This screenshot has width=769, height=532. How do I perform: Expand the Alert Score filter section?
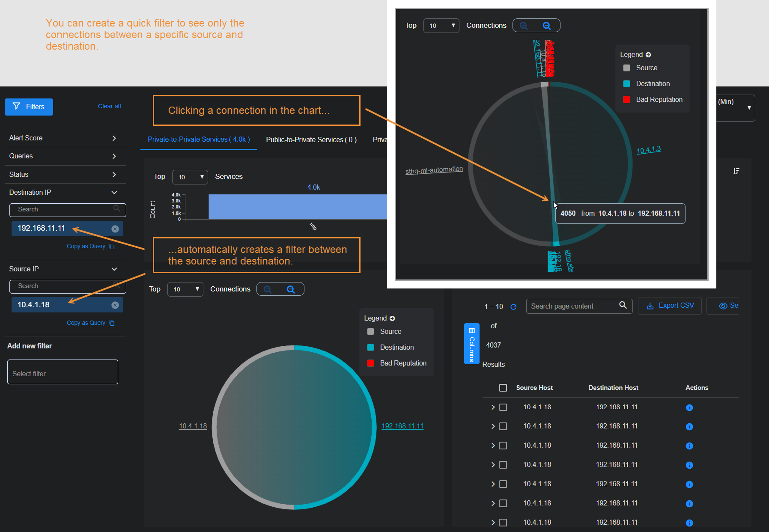[114, 138]
